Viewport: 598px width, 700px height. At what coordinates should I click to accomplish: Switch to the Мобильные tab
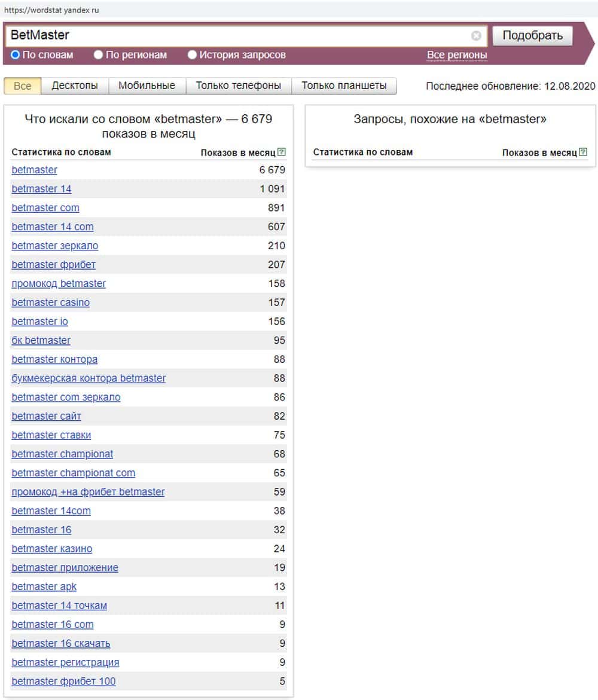147,85
